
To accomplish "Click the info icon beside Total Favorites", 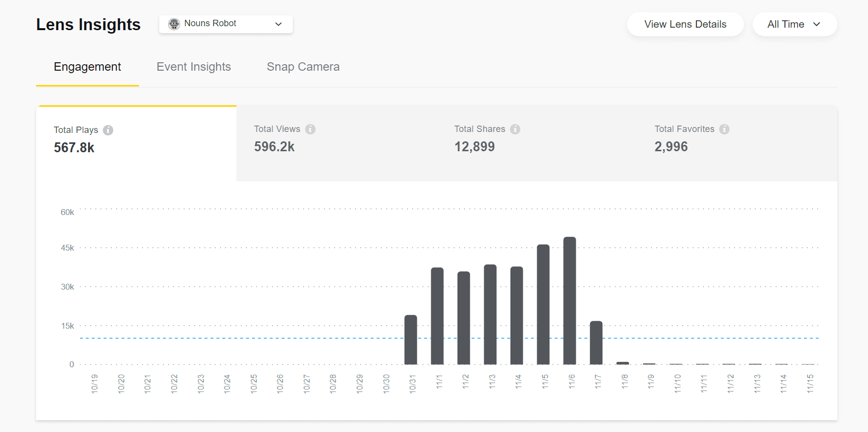I will point(724,129).
